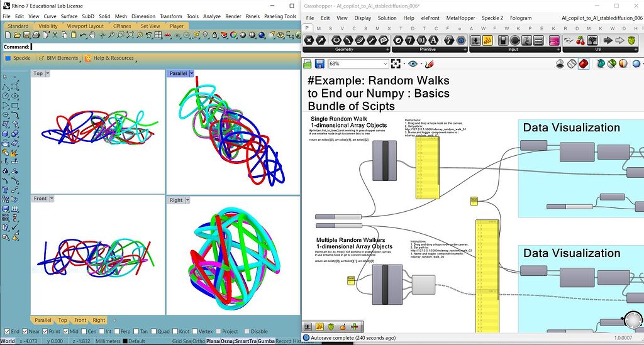
Task: Click the four-viewport layout icon in Rhino
Action: pyautogui.click(x=158, y=35)
